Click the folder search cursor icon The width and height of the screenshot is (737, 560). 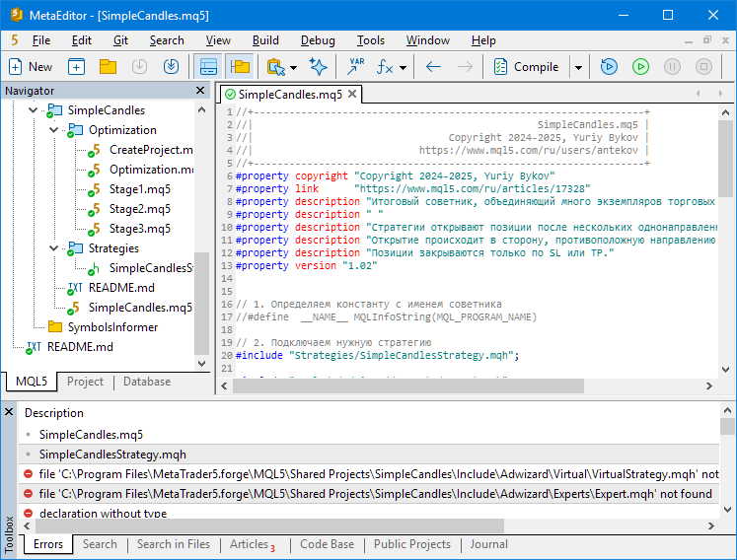click(x=276, y=67)
